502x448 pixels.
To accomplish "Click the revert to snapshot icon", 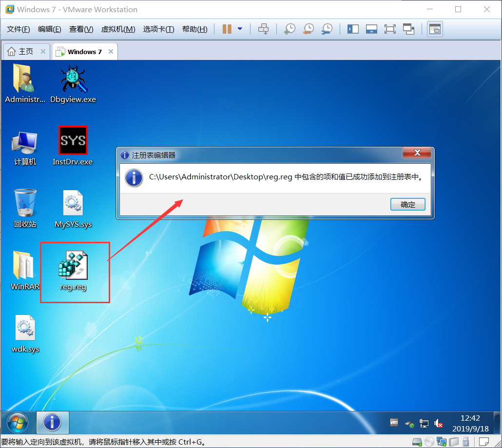I will click(309, 29).
